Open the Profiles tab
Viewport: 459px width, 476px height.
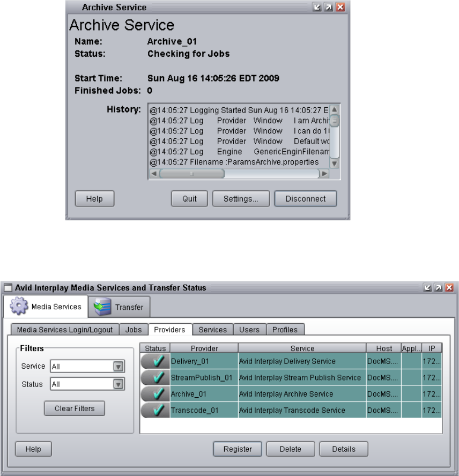(x=285, y=330)
